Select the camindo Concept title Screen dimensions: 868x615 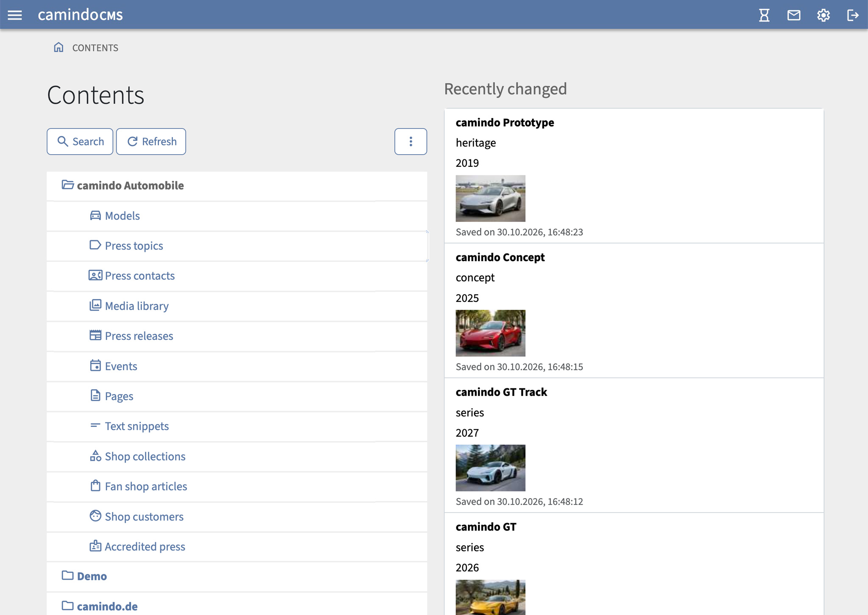point(500,257)
